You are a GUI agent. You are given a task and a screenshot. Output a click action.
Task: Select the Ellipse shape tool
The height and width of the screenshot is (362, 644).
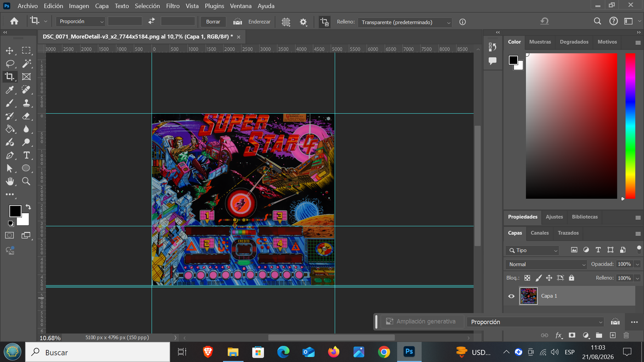point(26,168)
